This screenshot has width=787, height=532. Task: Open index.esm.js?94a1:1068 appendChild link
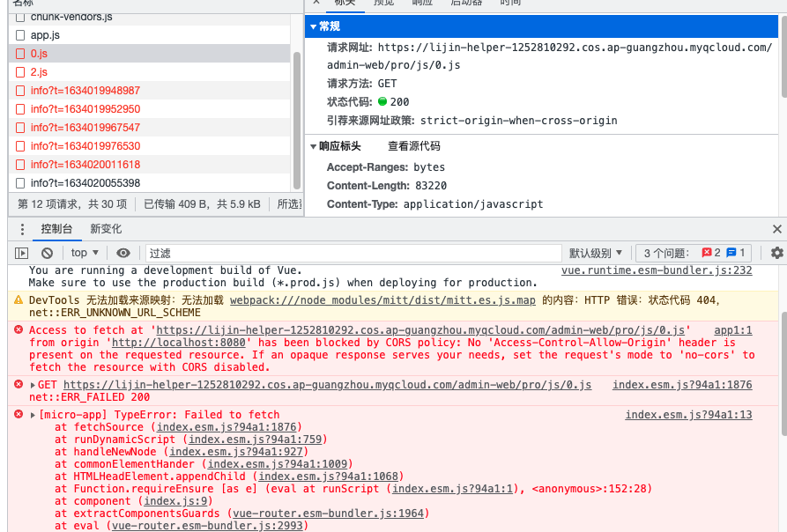pos(328,477)
